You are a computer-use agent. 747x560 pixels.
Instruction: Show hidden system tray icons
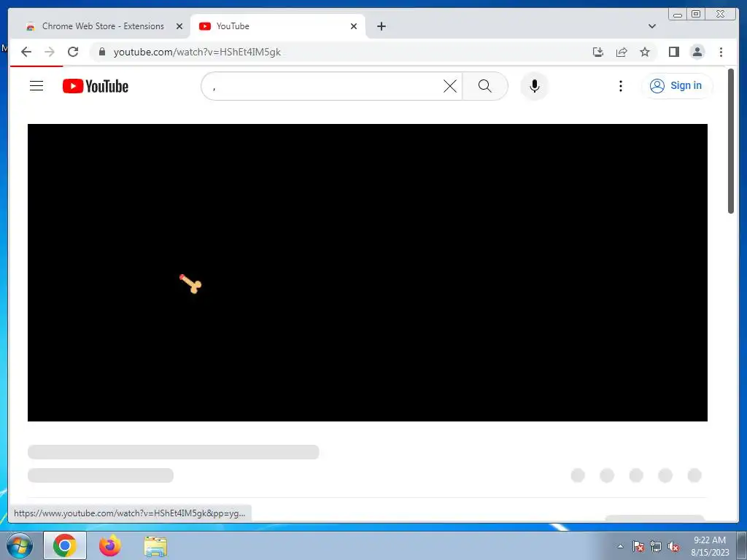620,546
